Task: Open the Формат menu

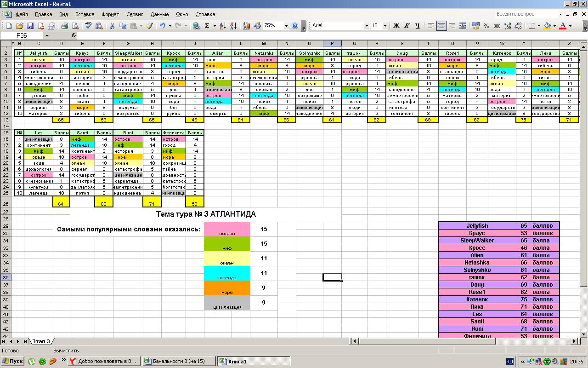Action: pyautogui.click(x=110, y=14)
